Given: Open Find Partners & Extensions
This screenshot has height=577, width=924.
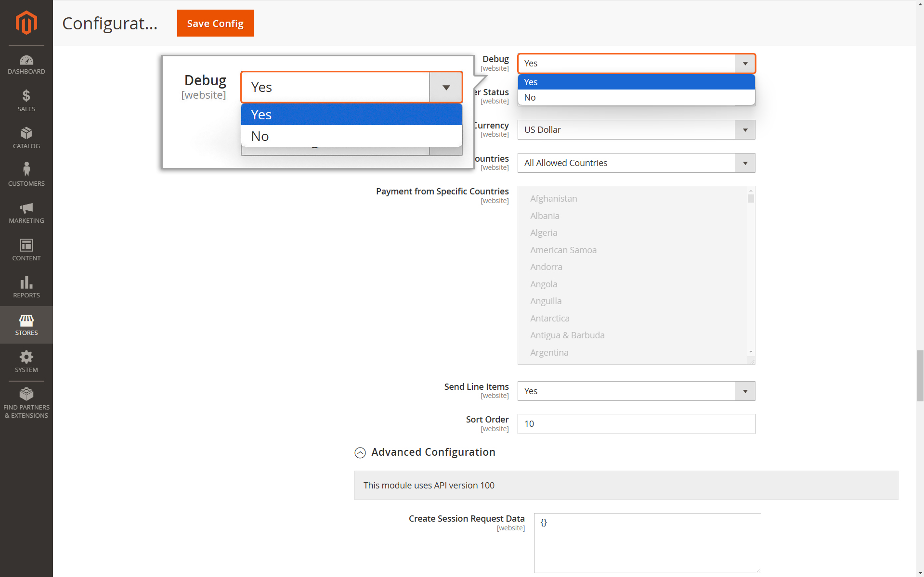Looking at the screenshot, I should click(26, 403).
